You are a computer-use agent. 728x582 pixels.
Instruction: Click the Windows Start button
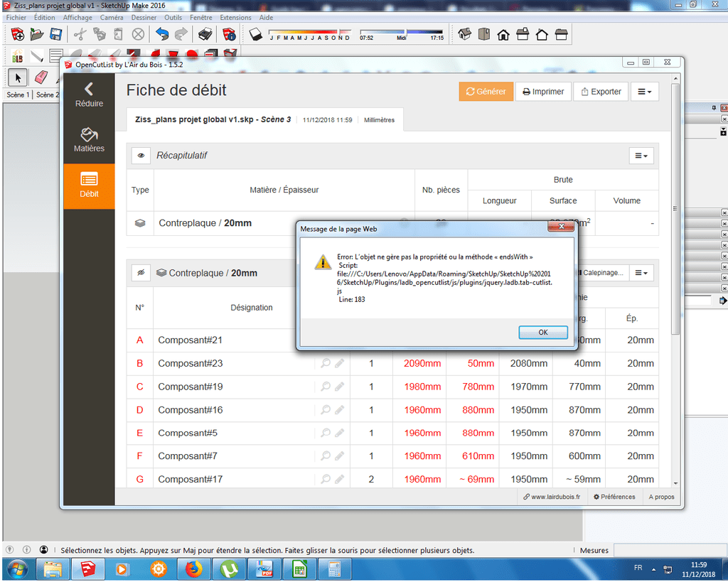[17, 569]
